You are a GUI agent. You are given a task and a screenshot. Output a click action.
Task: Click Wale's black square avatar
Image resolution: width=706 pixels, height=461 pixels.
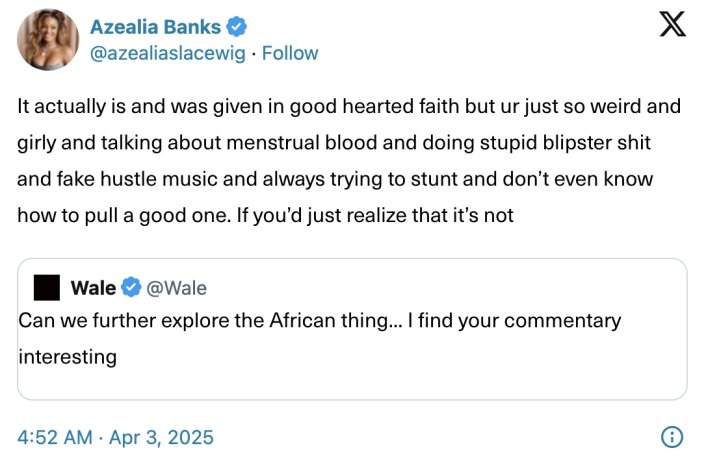pos(47,288)
